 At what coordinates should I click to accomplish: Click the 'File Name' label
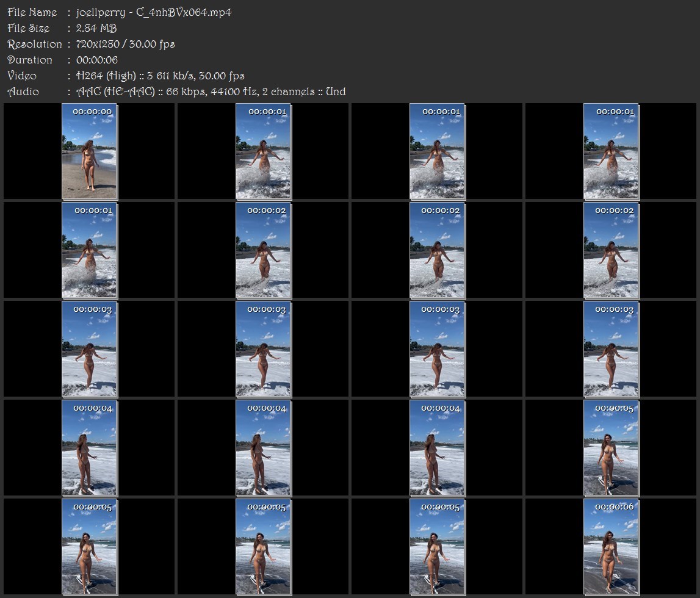coord(32,12)
